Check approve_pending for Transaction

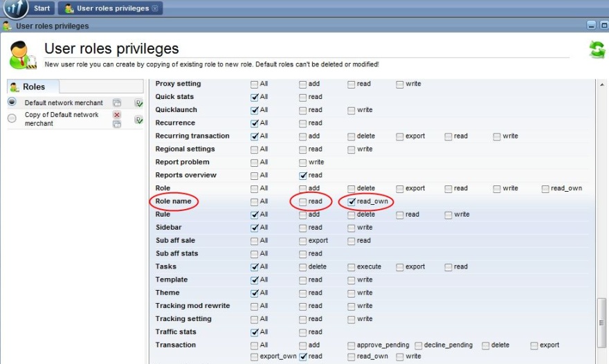[352, 345]
